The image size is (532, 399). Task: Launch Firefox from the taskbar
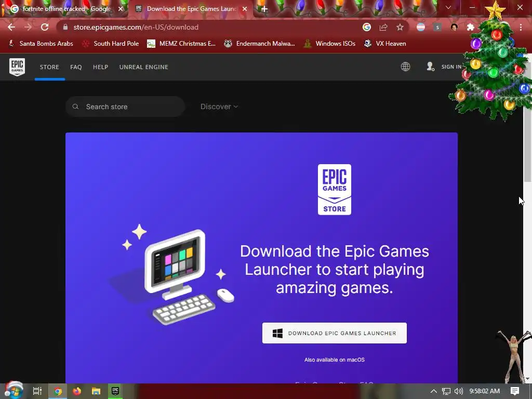(x=77, y=391)
